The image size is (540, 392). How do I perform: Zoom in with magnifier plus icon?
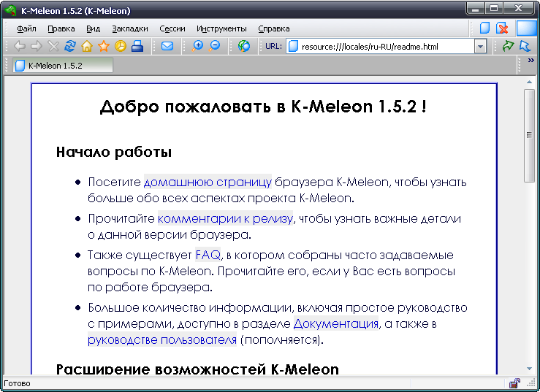[198, 46]
